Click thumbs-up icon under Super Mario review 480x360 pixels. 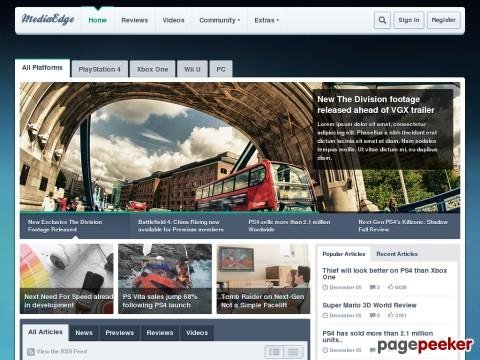[390, 315]
